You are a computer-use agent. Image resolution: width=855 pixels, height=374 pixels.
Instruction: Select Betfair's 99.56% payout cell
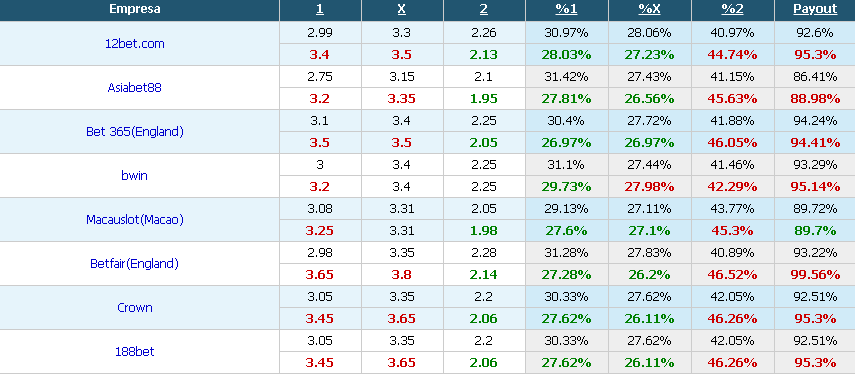pos(815,275)
